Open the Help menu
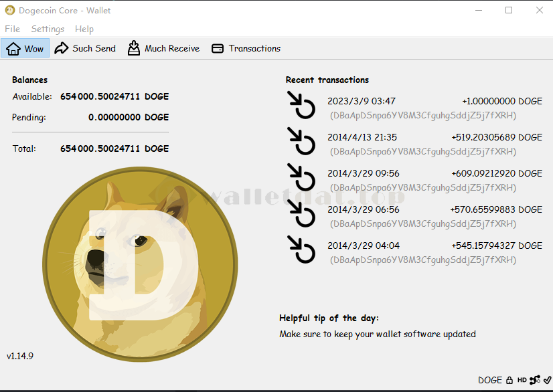553x392 pixels. point(84,29)
